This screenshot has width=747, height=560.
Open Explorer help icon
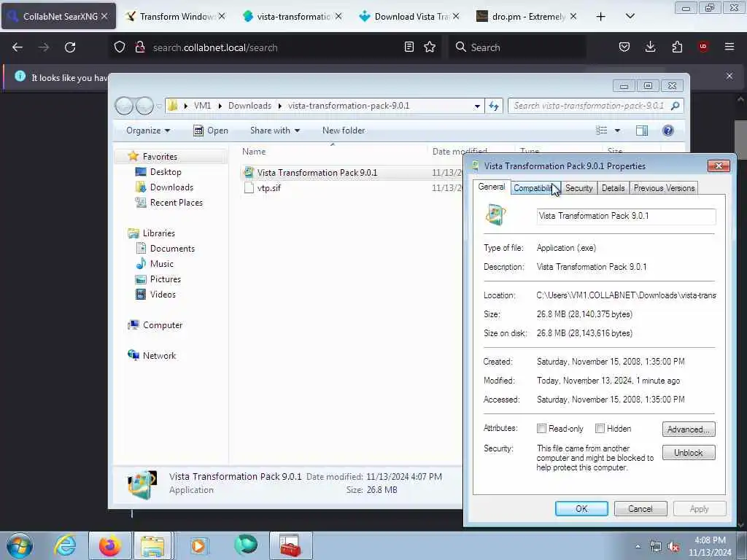tap(668, 131)
